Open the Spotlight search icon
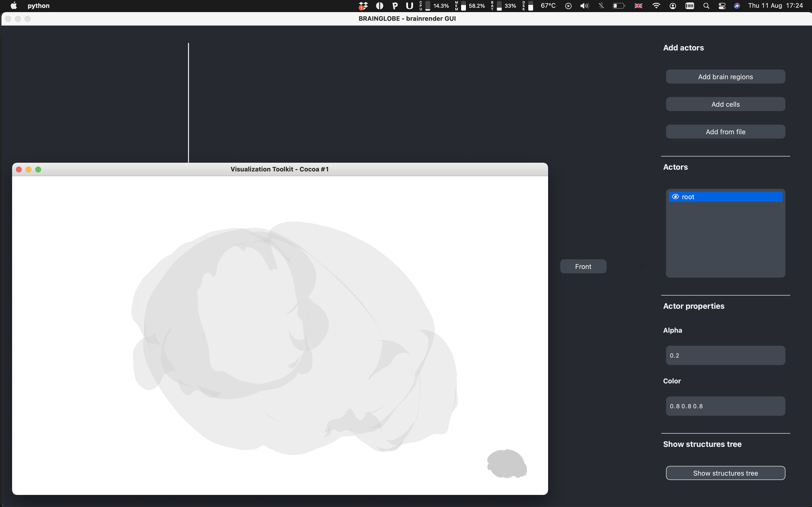Screen dimensions: 812x507 pyautogui.click(x=706, y=6)
